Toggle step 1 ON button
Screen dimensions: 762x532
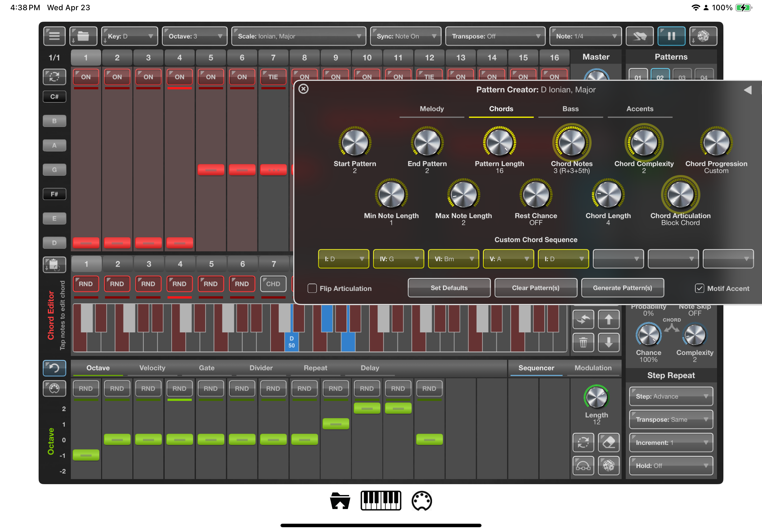(x=86, y=77)
